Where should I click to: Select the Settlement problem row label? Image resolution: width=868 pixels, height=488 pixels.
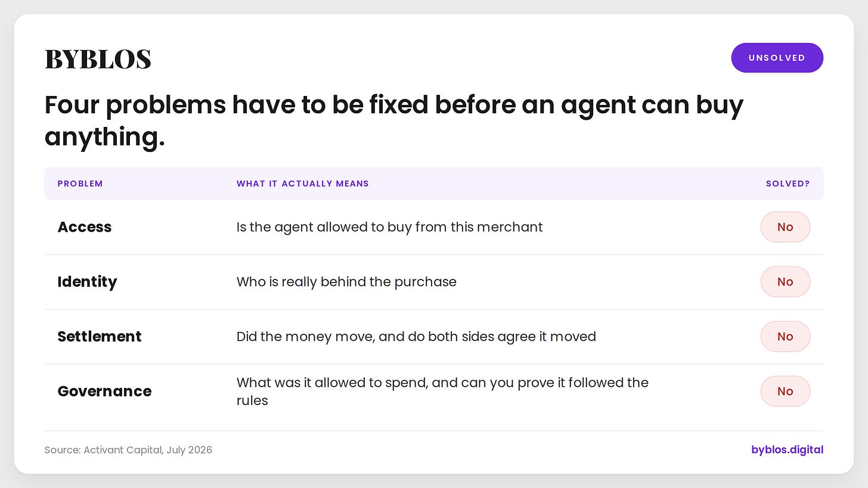[x=100, y=337]
